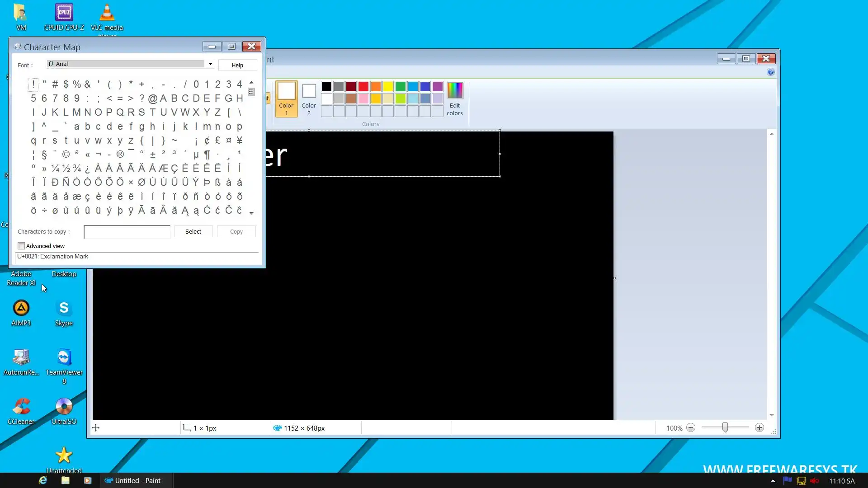The image size is (868, 488).
Task: Click the zoom out minus icon
Action: point(690,428)
